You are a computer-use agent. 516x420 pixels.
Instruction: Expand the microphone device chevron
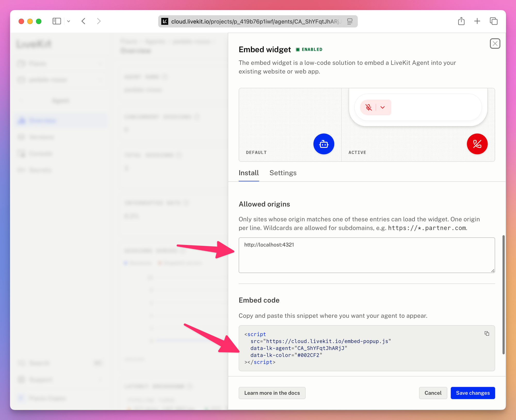[382, 107]
